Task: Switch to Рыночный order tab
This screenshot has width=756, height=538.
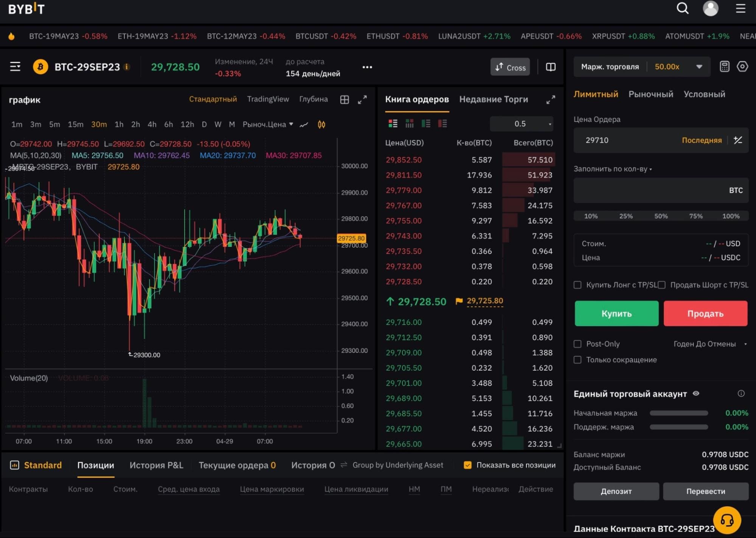Action: (x=650, y=94)
